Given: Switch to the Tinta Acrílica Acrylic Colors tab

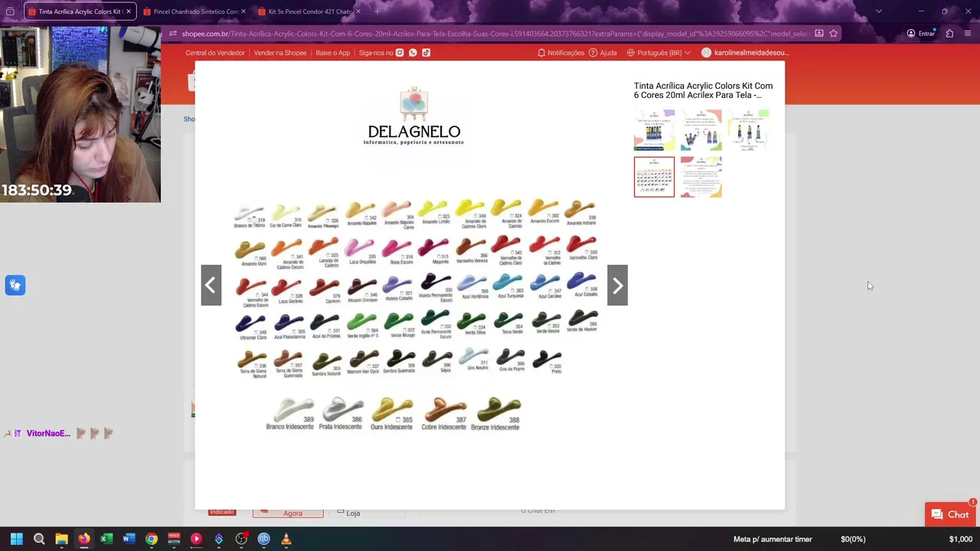Looking at the screenshot, I should tap(80, 11).
